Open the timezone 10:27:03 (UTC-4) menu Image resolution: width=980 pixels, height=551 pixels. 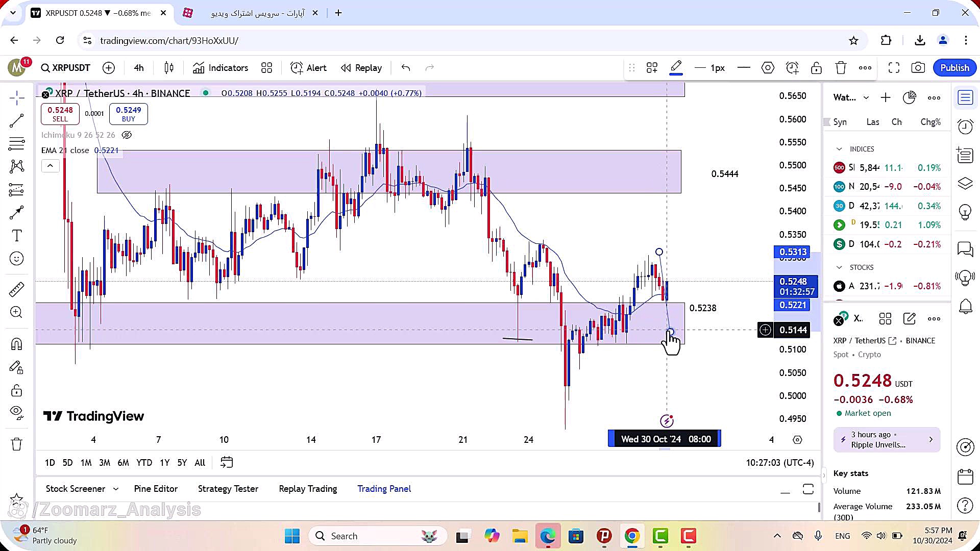point(779,463)
